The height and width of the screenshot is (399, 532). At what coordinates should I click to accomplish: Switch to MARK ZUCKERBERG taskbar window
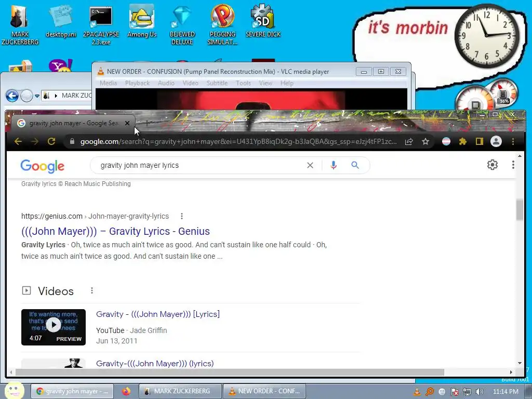pyautogui.click(x=180, y=391)
